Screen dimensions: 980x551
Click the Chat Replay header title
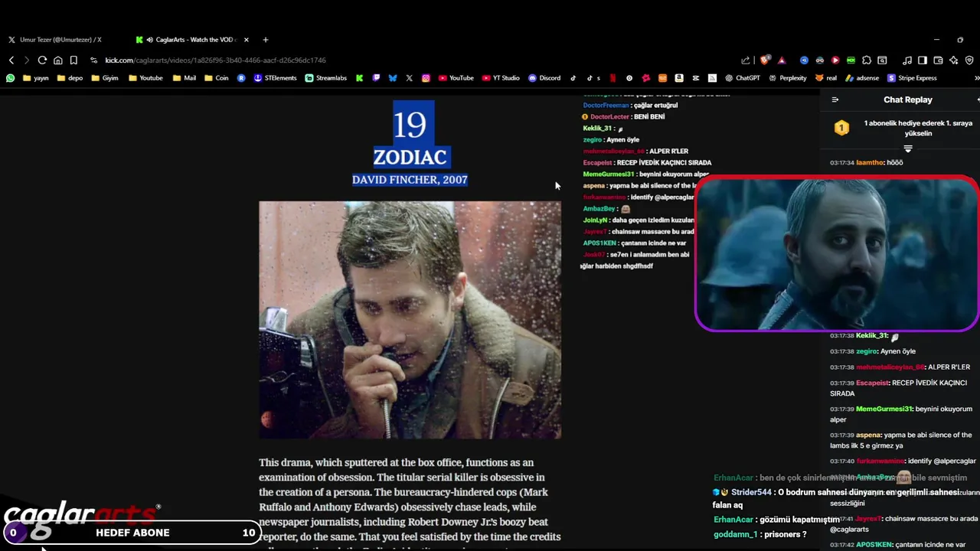tap(908, 99)
